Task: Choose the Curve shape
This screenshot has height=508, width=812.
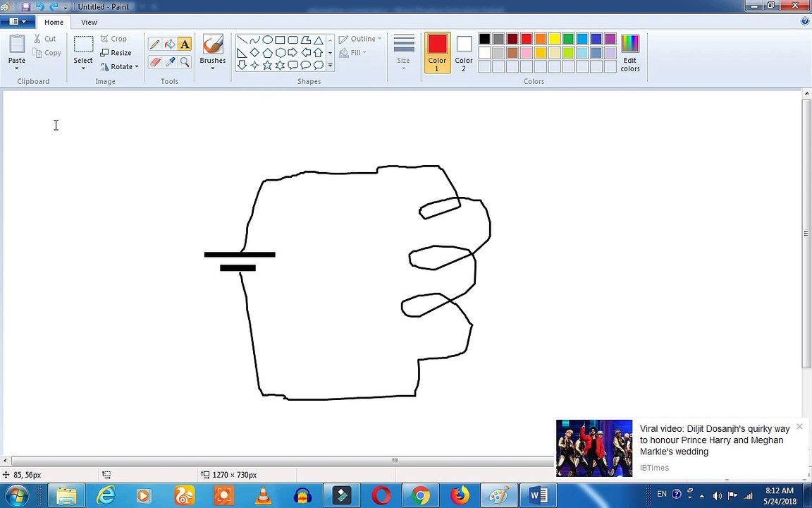Action: (x=254, y=40)
